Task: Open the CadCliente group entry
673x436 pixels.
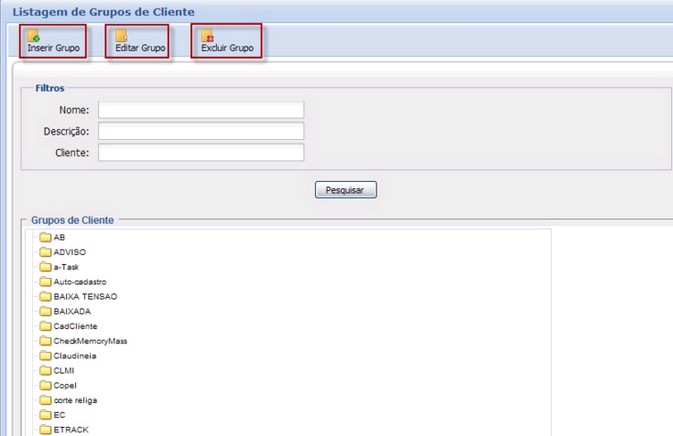Action: 75,326
